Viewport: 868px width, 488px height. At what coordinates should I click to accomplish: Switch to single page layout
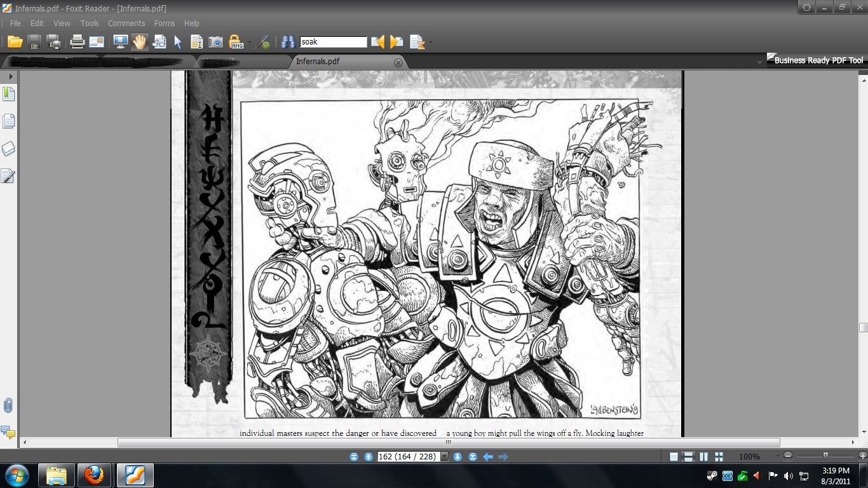click(x=674, y=457)
